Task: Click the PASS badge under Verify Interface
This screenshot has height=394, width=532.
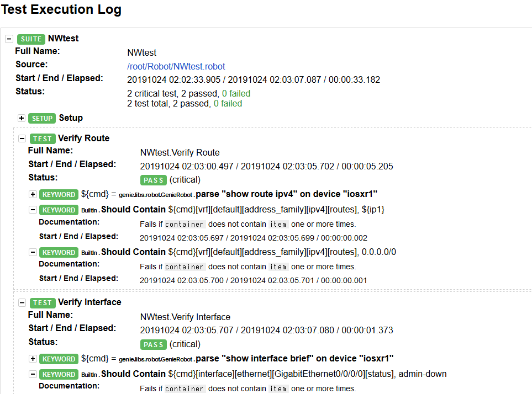Action: click(x=154, y=344)
